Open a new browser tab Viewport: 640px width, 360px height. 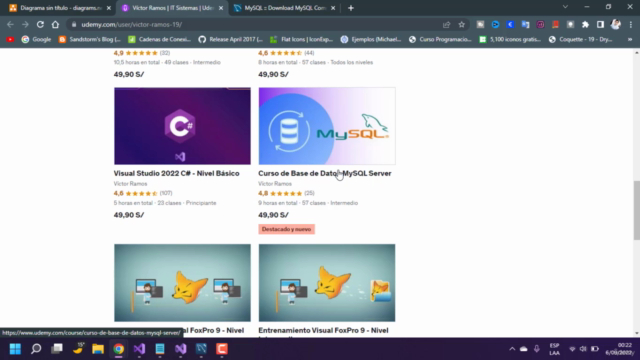(351, 8)
